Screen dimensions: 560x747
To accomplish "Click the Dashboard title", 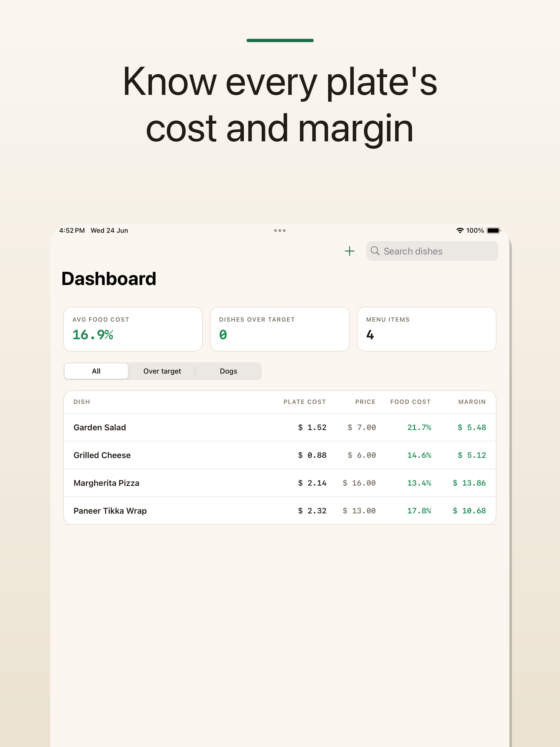I will click(109, 279).
